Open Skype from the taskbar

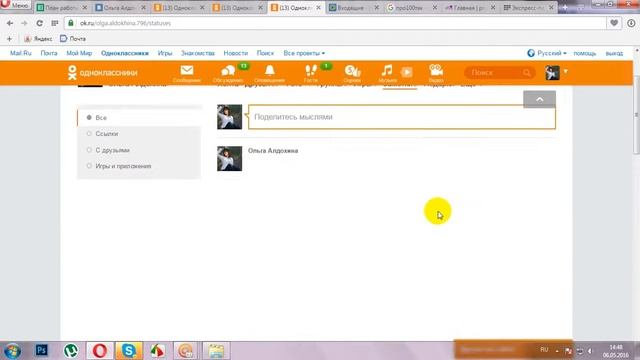[129, 351]
